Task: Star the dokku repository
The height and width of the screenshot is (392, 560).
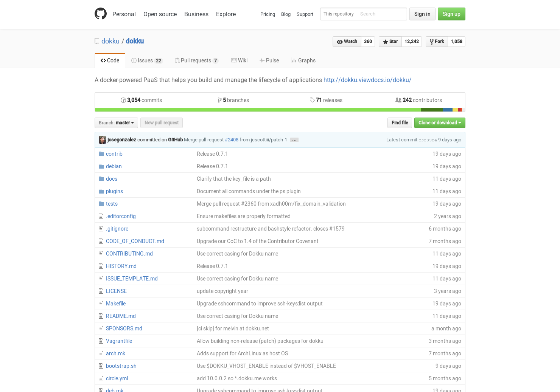Action: (390, 42)
